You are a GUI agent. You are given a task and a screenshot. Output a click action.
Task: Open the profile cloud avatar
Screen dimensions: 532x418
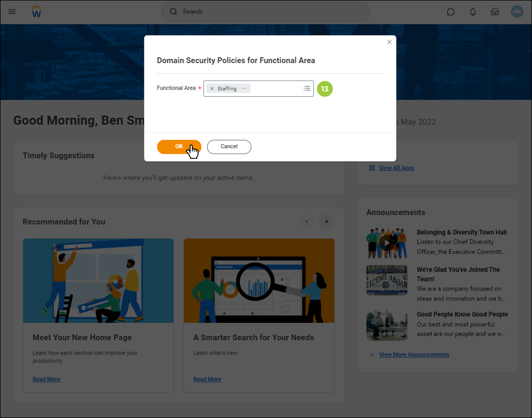(x=517, y=12)
